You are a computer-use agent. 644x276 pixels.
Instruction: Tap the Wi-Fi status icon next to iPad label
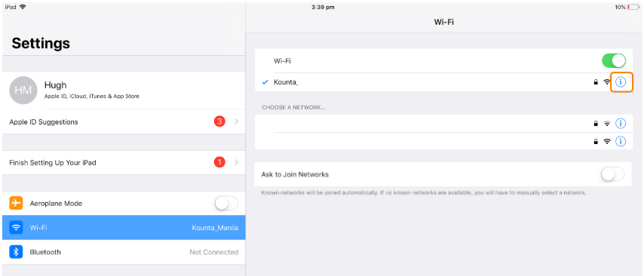tap(23, 7)
